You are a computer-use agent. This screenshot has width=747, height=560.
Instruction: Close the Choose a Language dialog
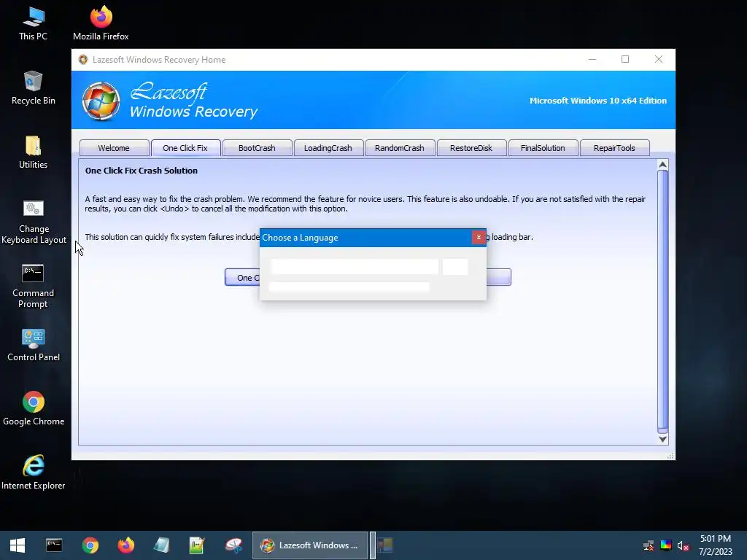(479, 237)
